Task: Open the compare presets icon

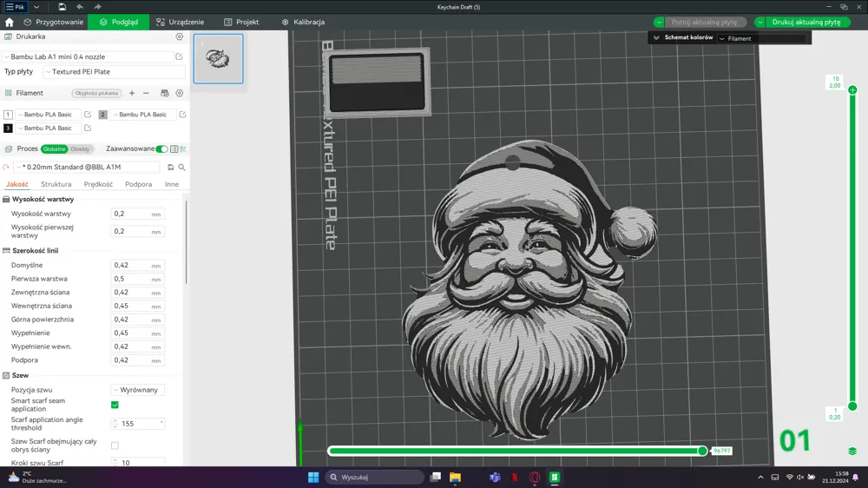Action: [x=182, y=149]
